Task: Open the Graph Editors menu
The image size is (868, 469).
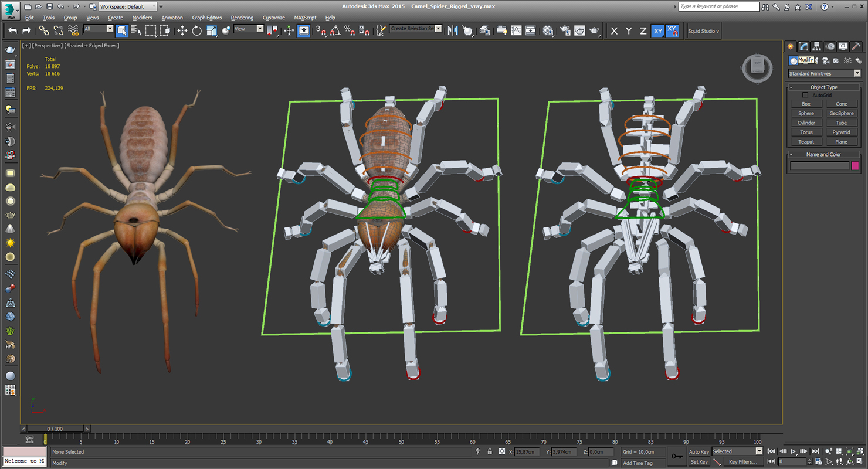Action: (207, 18)
